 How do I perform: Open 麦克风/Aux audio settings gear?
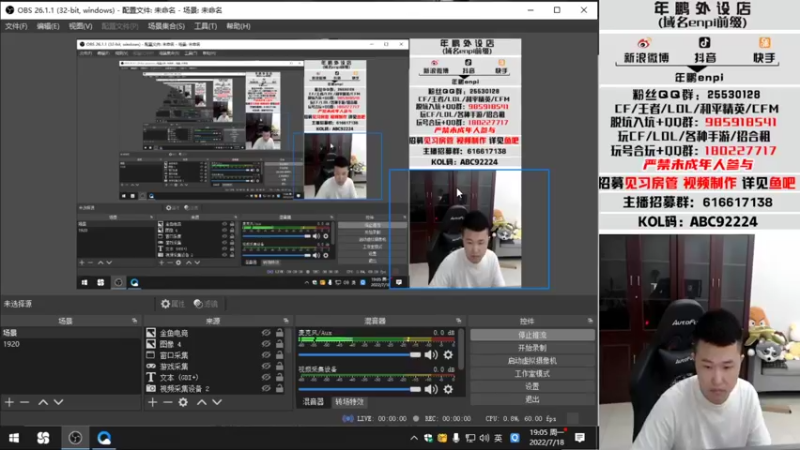(448, 355)
